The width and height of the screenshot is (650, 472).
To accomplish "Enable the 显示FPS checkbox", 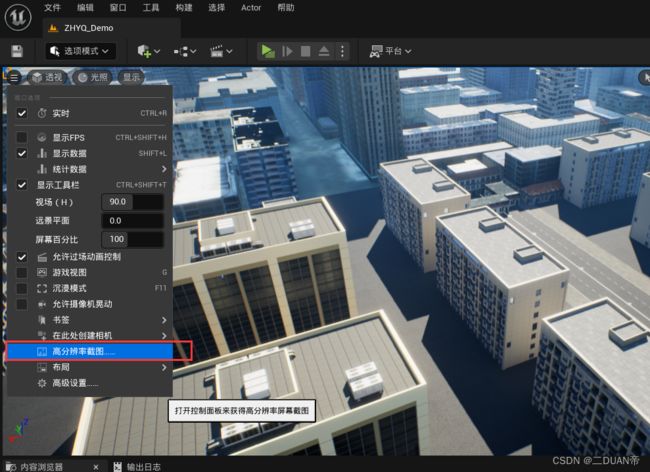I will 22,137.
